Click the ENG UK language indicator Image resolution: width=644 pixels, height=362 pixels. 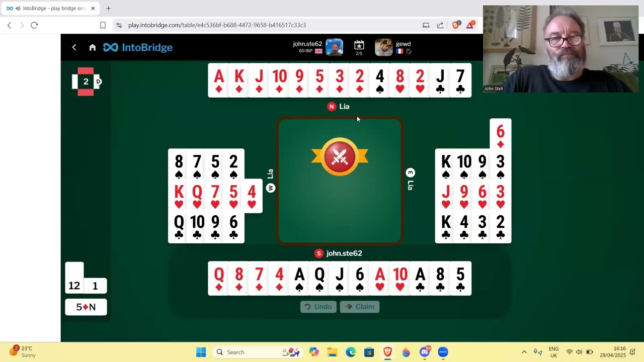pos(553,352)
